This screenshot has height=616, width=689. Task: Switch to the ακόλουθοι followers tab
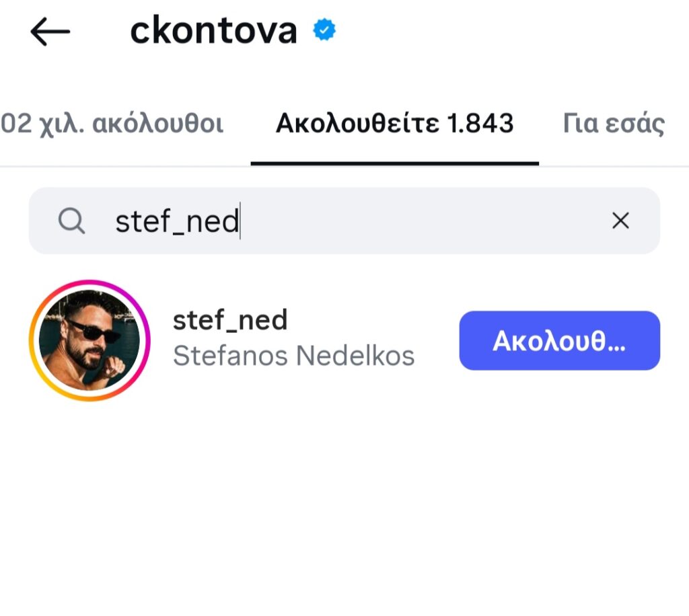(112, 123)
